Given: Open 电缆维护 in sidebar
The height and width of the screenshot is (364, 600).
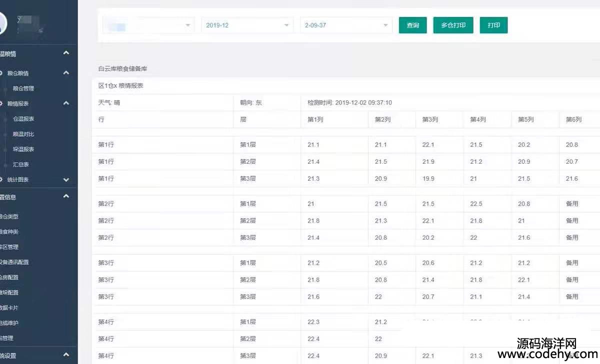Looking at the screenshot, I should [x=9, y=323].
